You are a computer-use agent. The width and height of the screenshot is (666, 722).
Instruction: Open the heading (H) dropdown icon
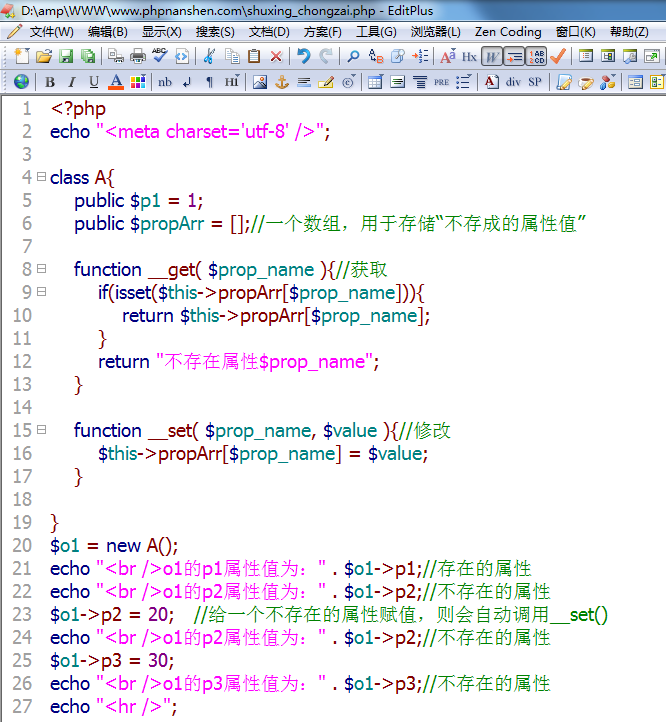click(x=232, y=82)
